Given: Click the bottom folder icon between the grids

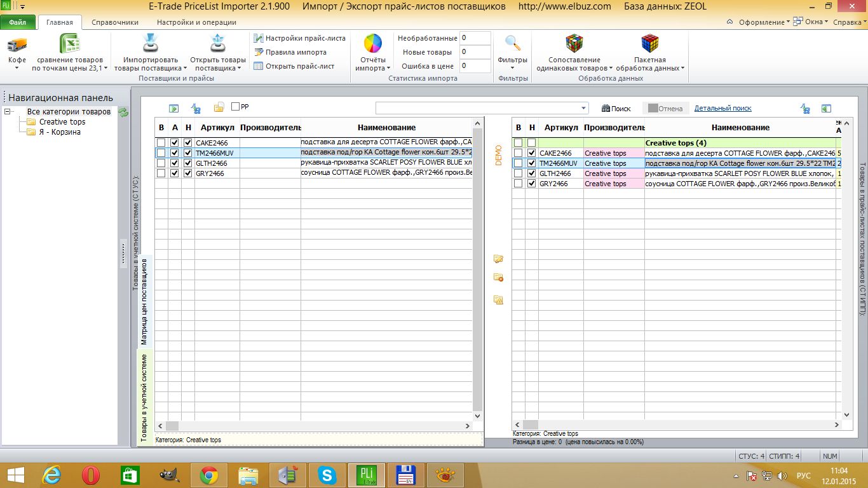Looking at the screenshot, I should pos(498,300).
